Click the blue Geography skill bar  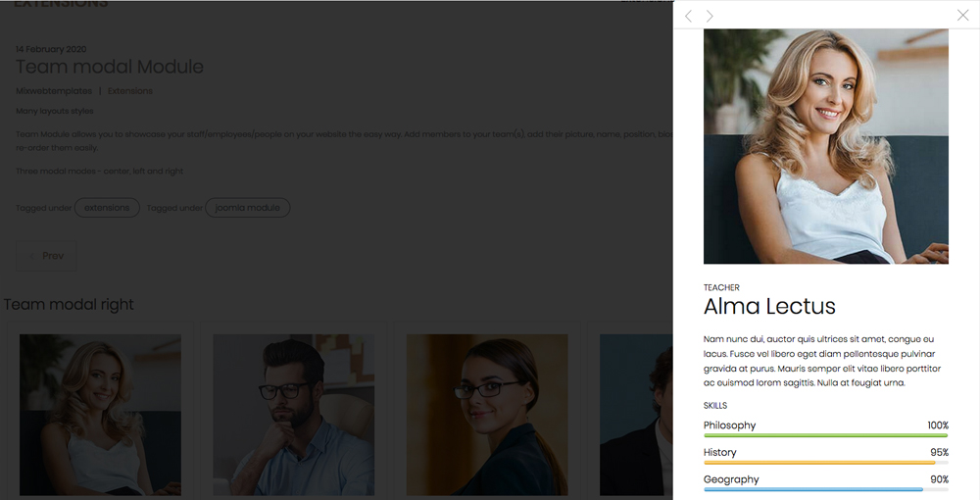point(813,487)
